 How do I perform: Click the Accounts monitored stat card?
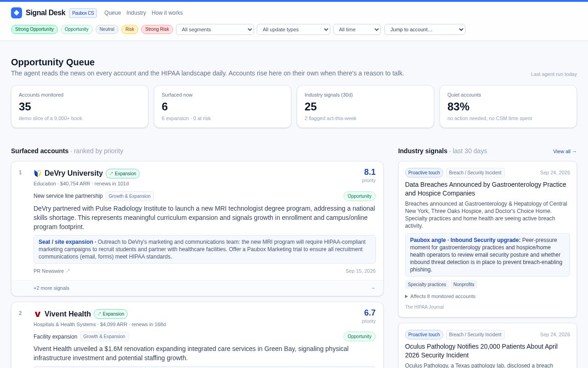tap(79, 106)
